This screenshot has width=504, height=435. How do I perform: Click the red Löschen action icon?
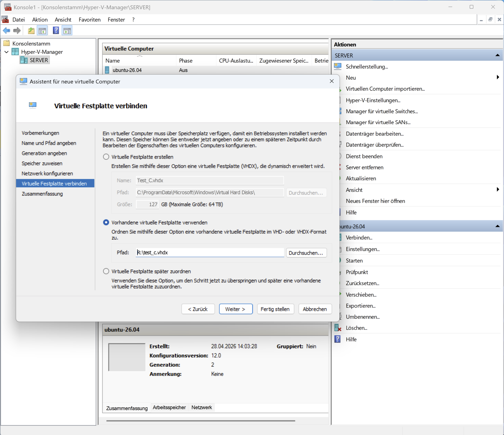[338, 328]
